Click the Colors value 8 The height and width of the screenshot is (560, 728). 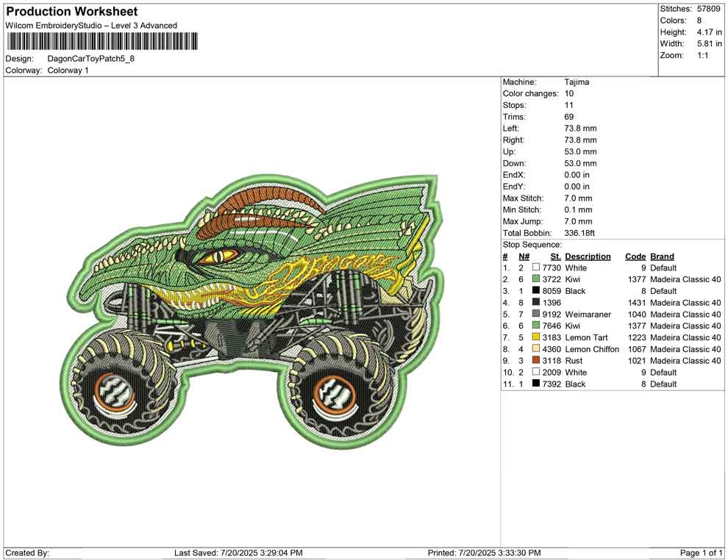(699, 21)
